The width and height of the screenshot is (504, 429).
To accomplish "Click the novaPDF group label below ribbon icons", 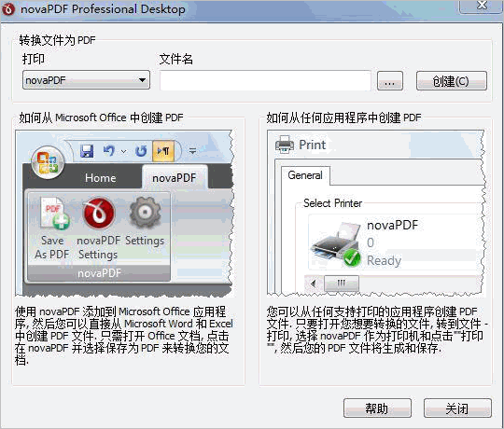I will 99,273.
